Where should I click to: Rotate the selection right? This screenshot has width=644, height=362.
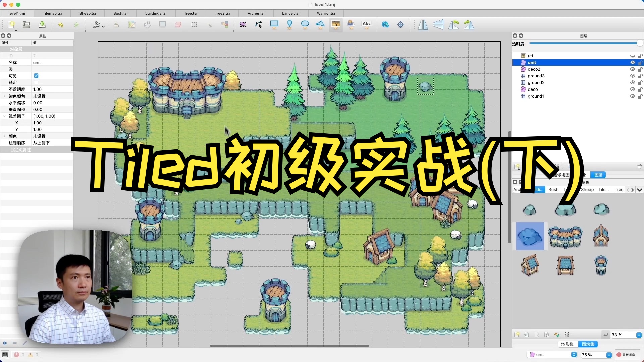[x=469, y=24]
